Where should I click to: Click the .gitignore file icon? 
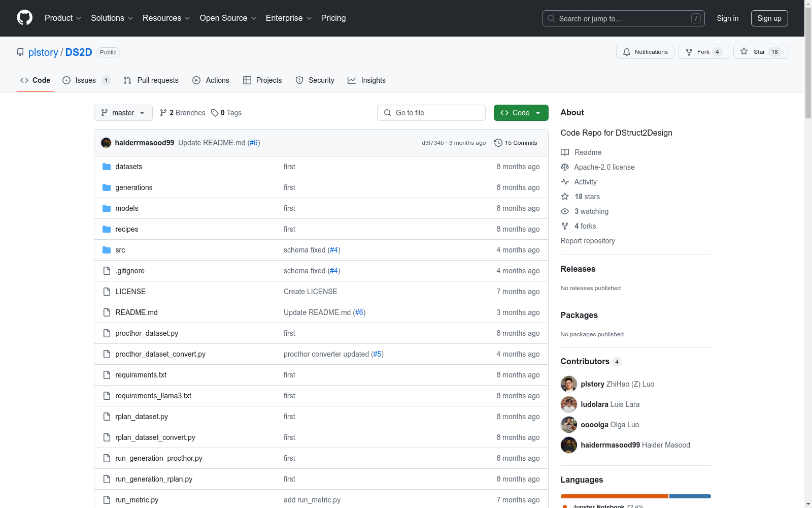[107, 271]
